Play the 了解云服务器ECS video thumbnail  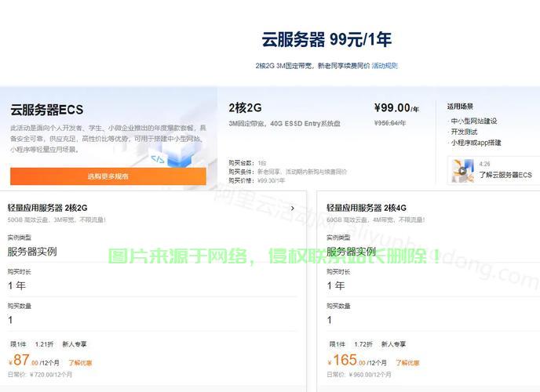point(462,170)
